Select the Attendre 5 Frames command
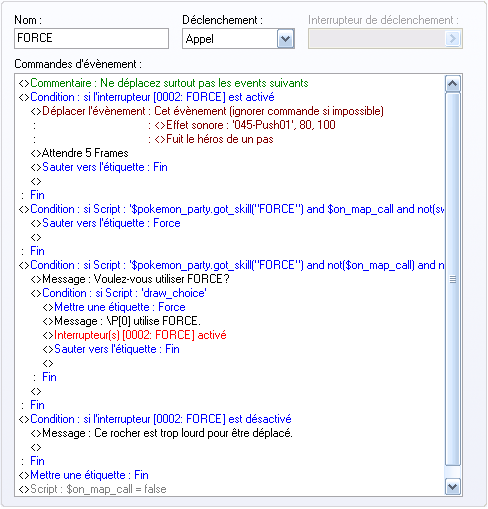 pyautogui.click(x=79, y=153)
